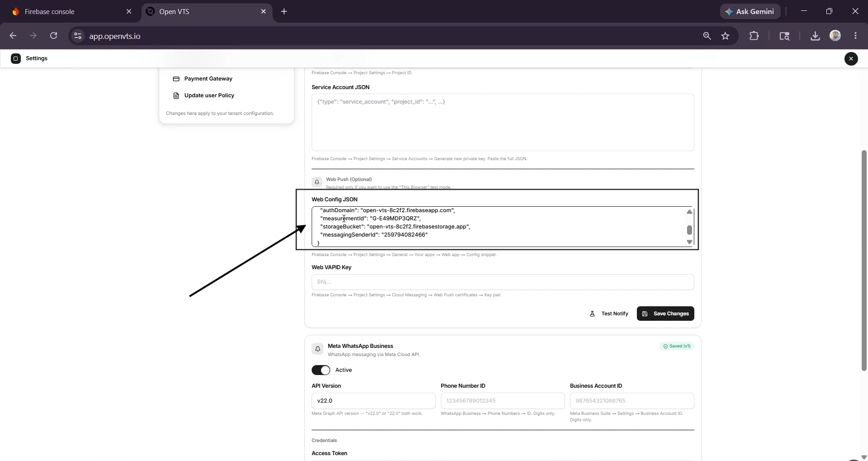The height and width of the screenshot is (461, 868).
Task: Select the Open VTS tab
Action: point(207,12)
